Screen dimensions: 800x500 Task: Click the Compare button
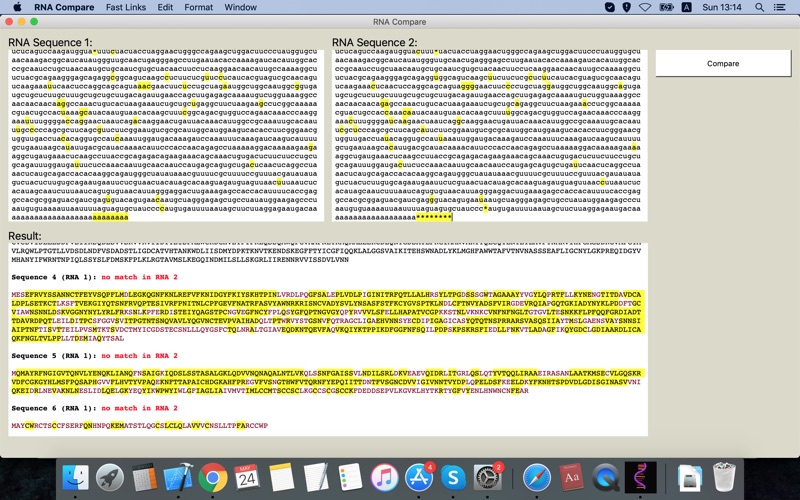[x=723, y=63]
